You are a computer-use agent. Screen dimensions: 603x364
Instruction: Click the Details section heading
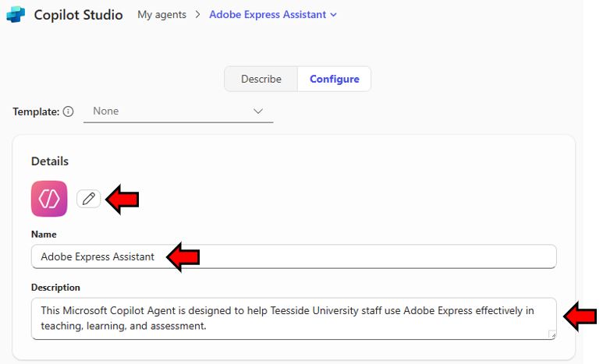coord(50,161)
